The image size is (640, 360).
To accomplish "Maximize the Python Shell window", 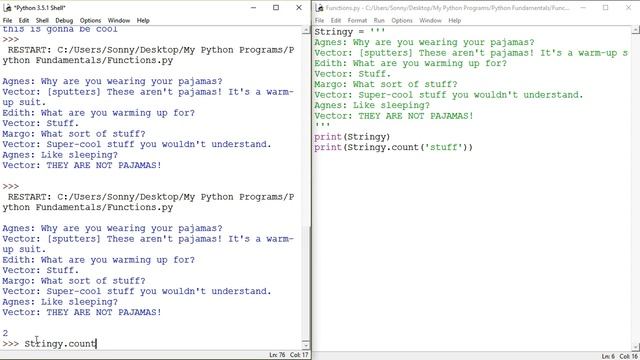I will click(276, 8).
